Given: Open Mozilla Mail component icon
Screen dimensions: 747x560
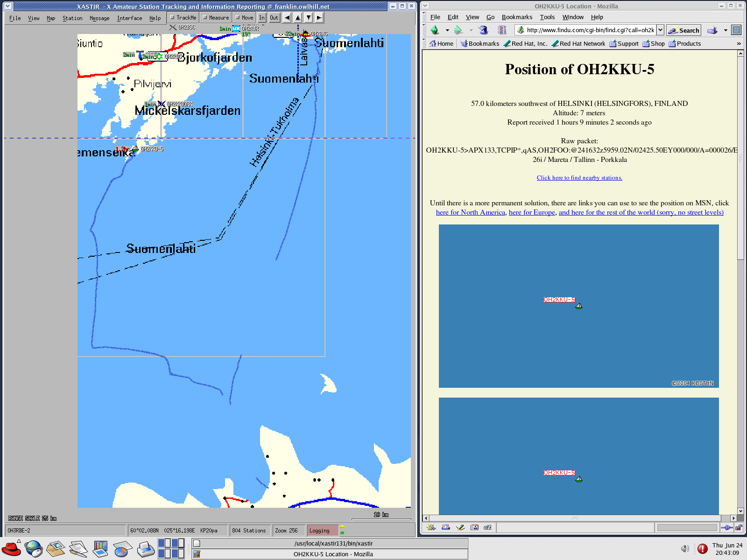Looking at the screenshot, I should coord(446,527).
